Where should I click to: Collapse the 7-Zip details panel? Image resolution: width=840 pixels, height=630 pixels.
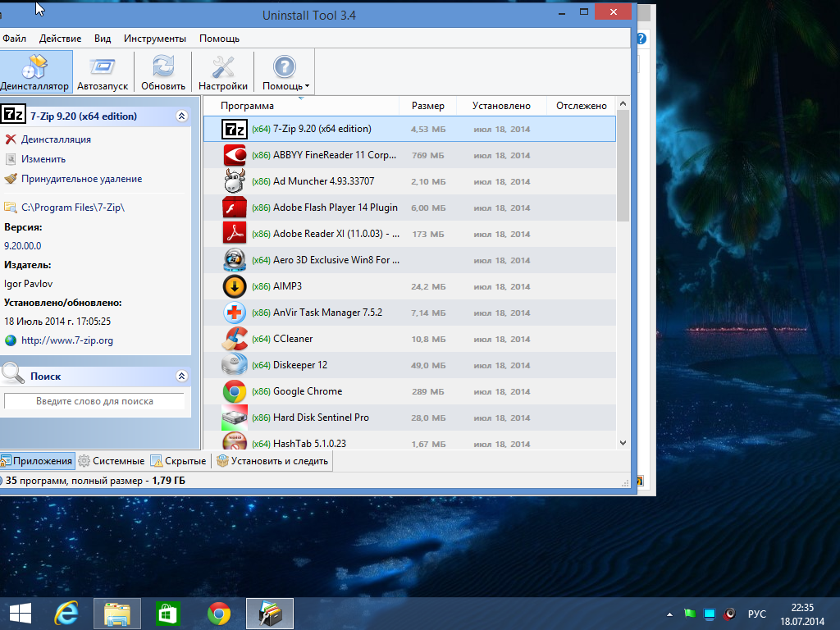(x=181, y=116)
